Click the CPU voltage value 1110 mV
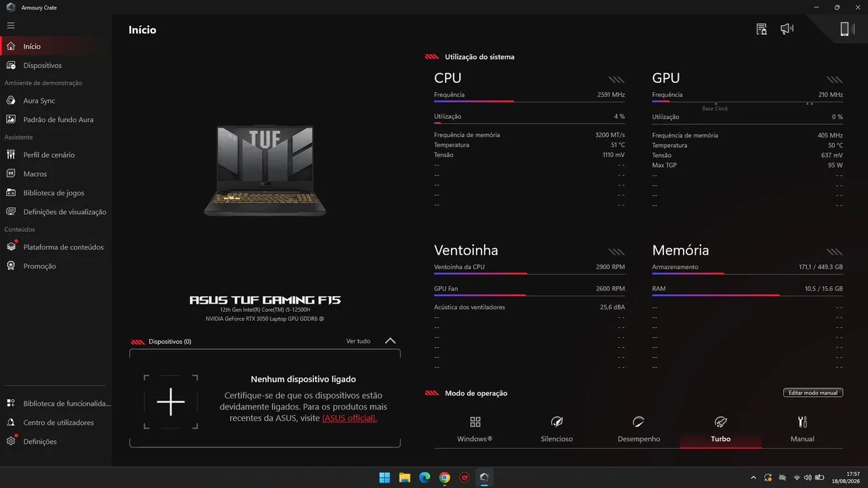The width and height of the screenshot is (868, 488). (614, 155)
